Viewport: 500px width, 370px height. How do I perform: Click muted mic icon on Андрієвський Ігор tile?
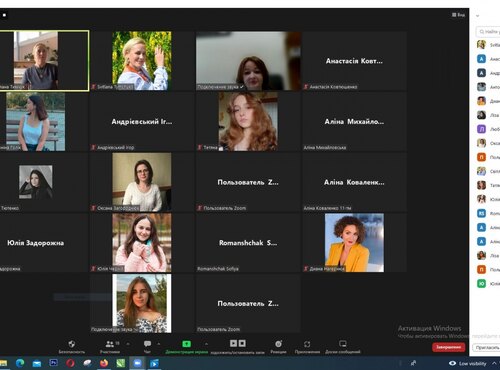pos(93,147)
